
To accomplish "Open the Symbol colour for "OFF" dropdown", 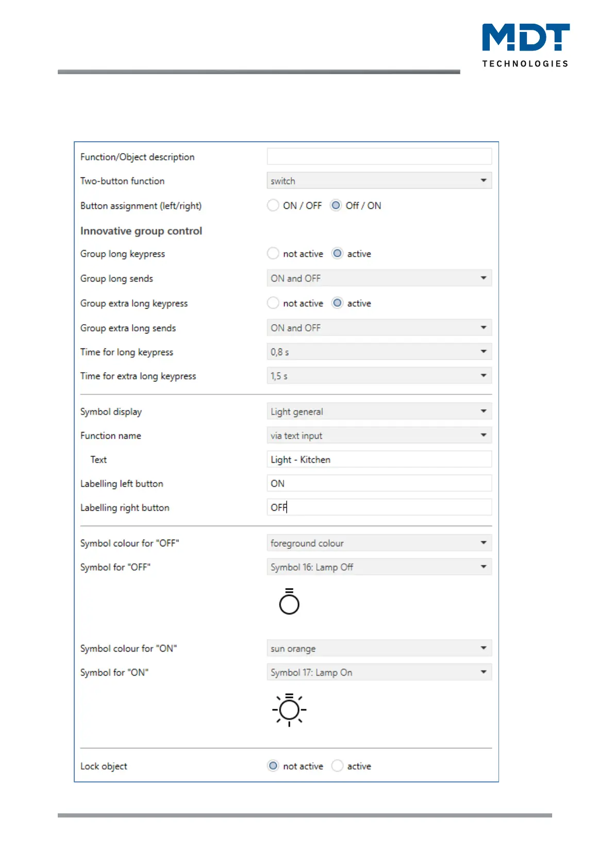I will [379, 543].
